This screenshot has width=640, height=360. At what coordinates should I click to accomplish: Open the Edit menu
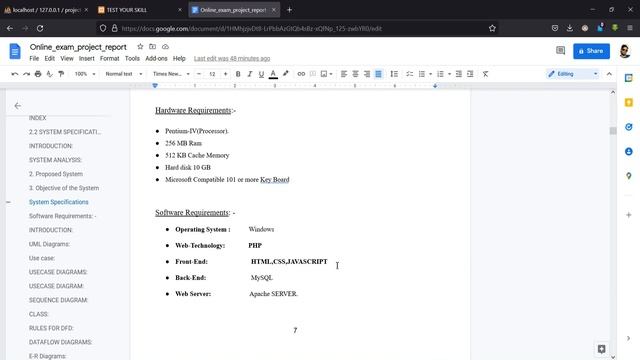pyautogui.click(x=49, y=58)
